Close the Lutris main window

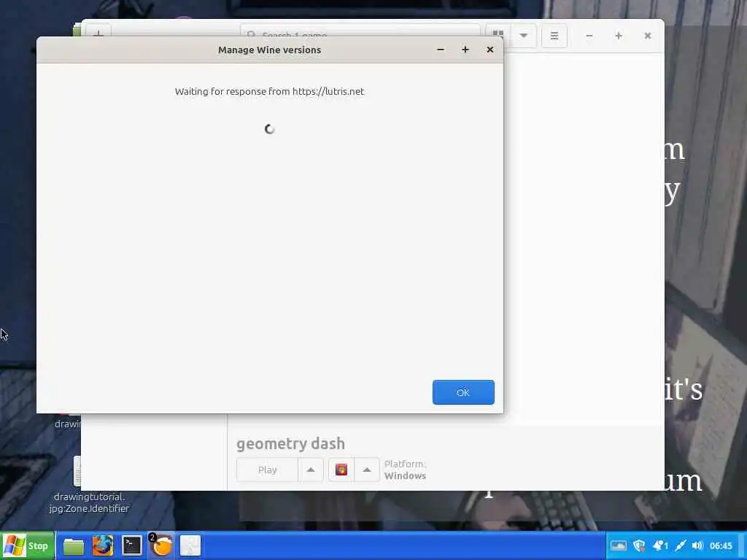coord(648,36)
